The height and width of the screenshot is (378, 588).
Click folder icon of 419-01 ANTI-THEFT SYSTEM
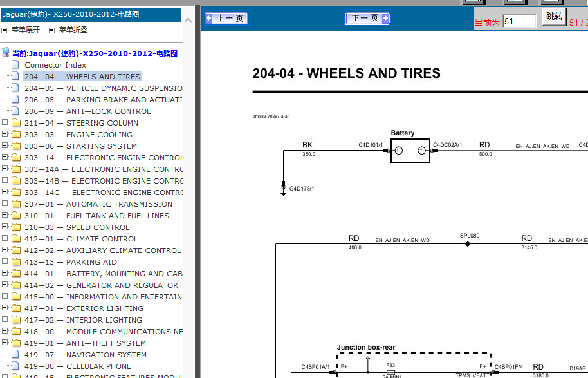pos(16,343)
